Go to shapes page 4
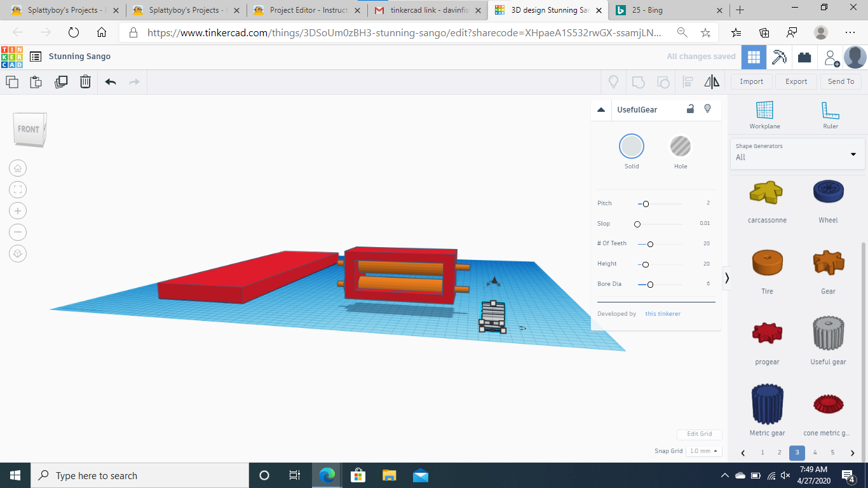 (815, 453)
